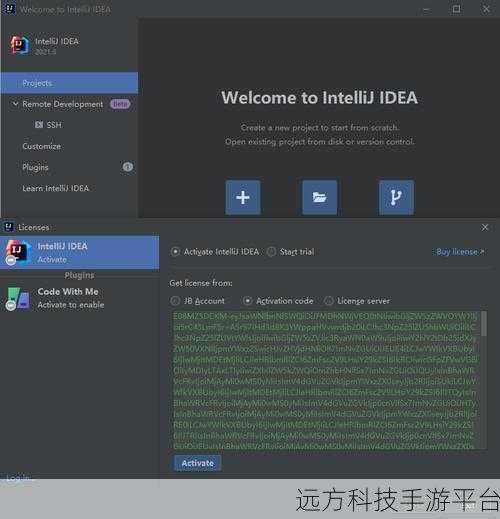Choose License server as license source
Screen dimensions: 500x519
329,301
